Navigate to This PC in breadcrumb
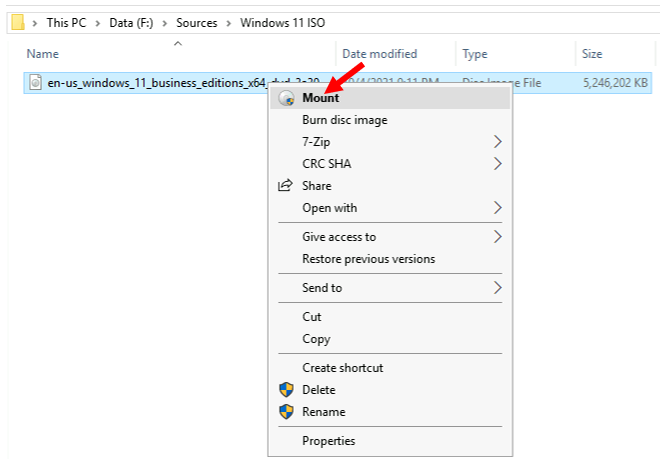 pos(66,23)
